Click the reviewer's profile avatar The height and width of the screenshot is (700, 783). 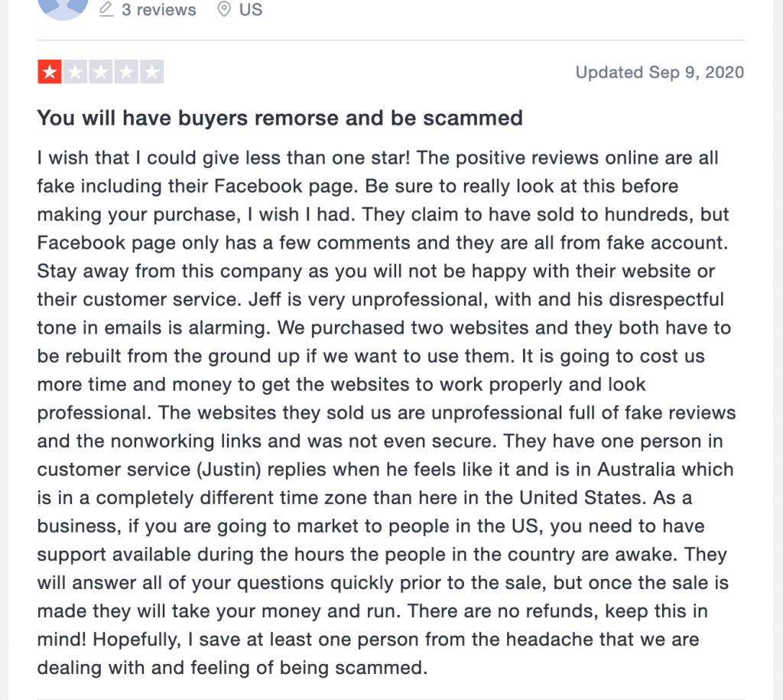coord(63,8)
